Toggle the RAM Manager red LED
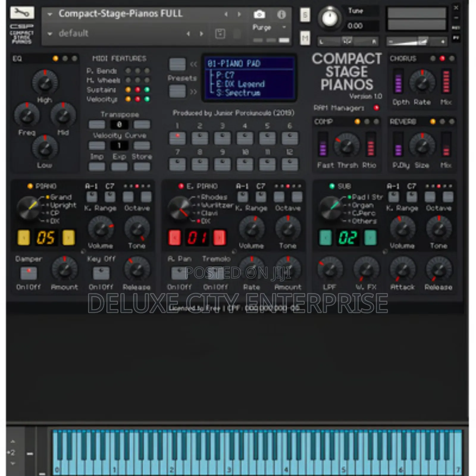Image resolution: width=476 pixels, height=476 pixels. point(376,108)
